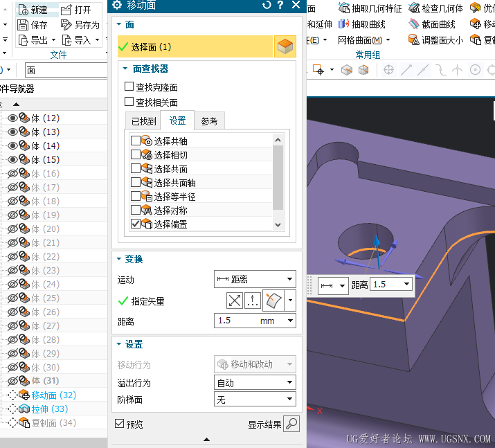Click the face selection cube icon
The image size is (495, 448).
[x=285, y=46]
